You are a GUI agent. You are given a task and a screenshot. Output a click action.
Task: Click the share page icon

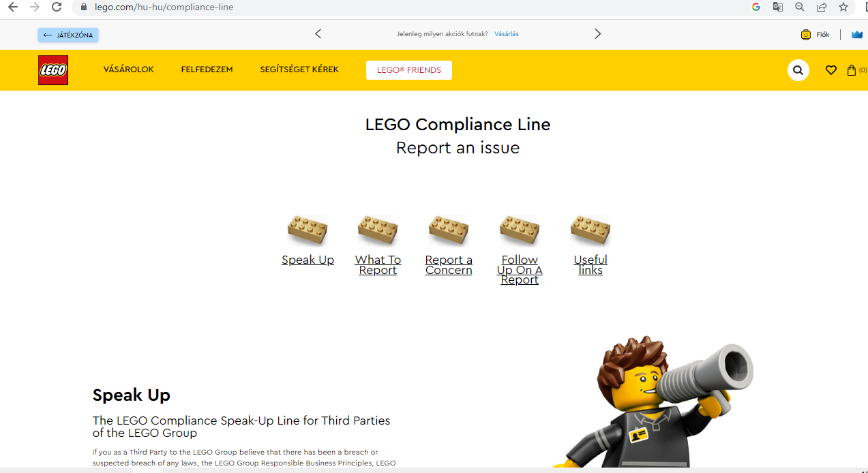click(822, 7)
